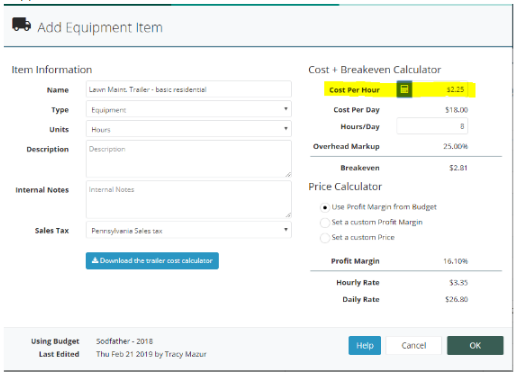Click the Download the trailer cost calculator button
Image resolution: width=519 pixels, height=380 pixels.
(152, 261)
